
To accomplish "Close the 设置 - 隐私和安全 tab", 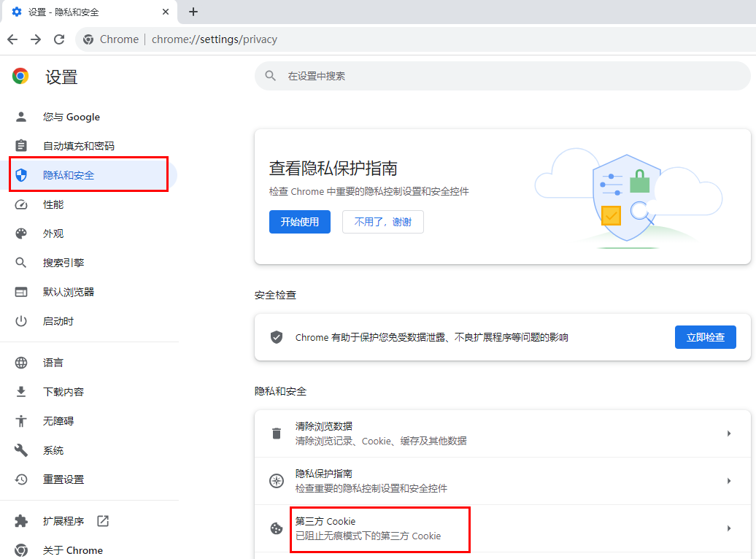I will click(x=166, y=12).
